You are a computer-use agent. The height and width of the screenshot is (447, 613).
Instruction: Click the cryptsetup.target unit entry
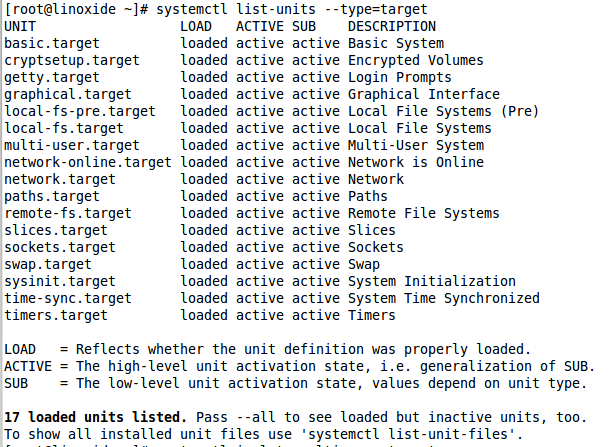[71, 60]
